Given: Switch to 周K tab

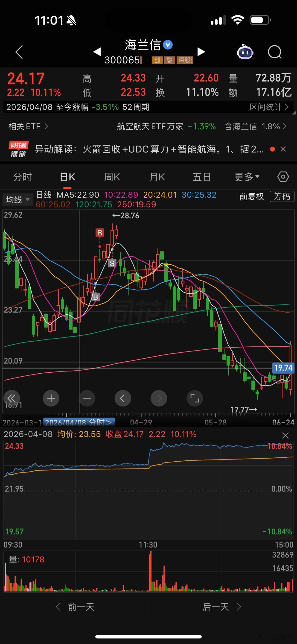Looking at the screenshot, I should point(112,177).
